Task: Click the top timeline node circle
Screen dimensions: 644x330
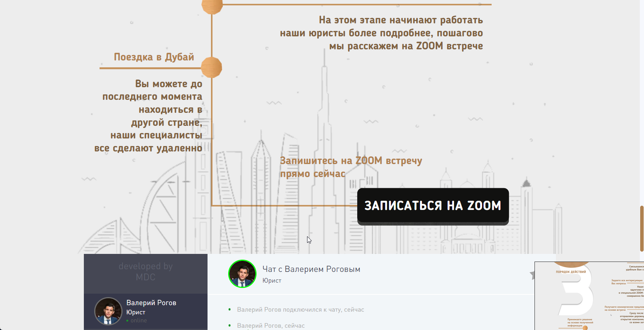Action: [x=212, y=5]
